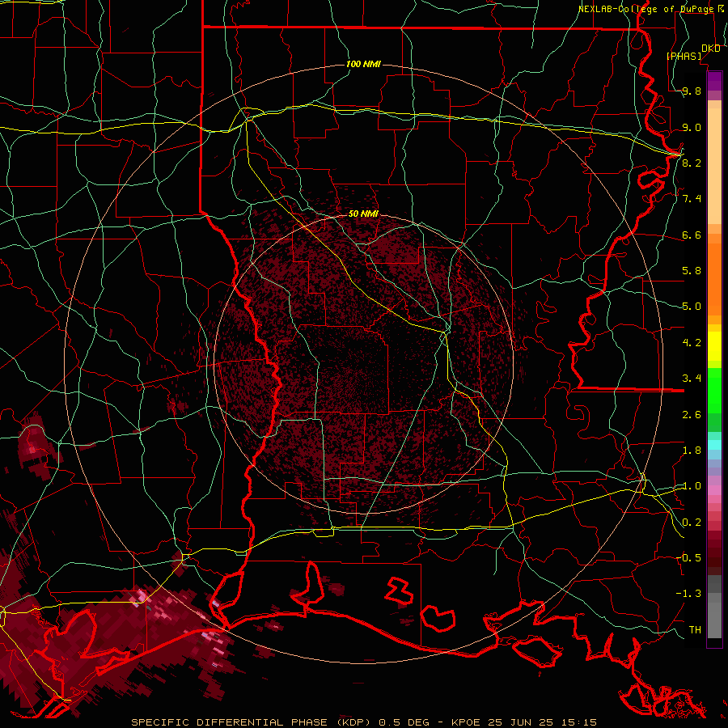Click the 6.6 value on the scale
This screenshot has height=728, width=728.
click(692, 235)
